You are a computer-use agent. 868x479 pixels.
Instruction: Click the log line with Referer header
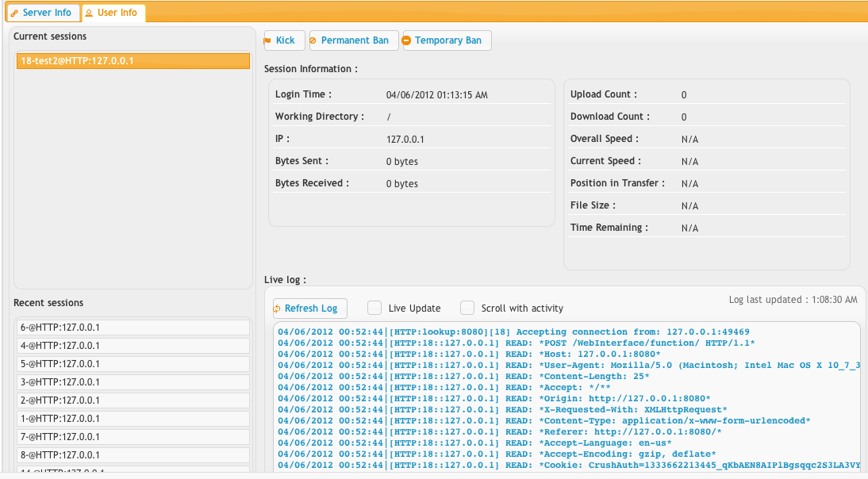click(x=499, y=431)
